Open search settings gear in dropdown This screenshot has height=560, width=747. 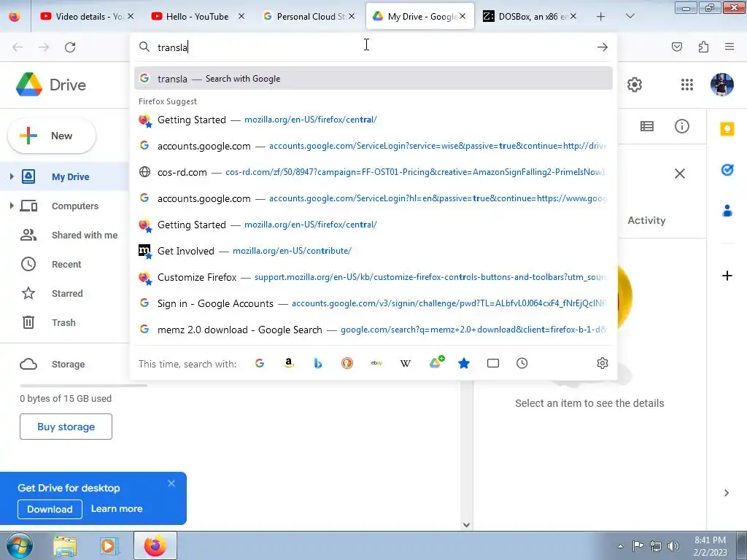[603, 363]
